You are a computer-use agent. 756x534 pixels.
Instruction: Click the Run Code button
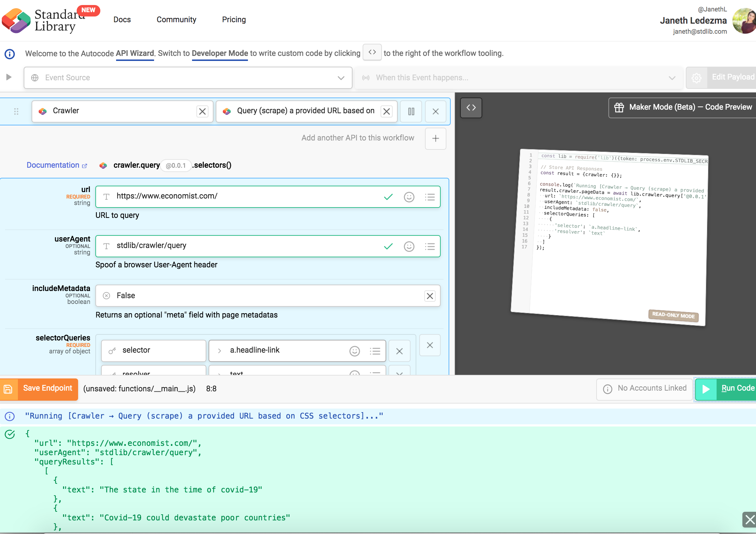click(x=726, y=389)
